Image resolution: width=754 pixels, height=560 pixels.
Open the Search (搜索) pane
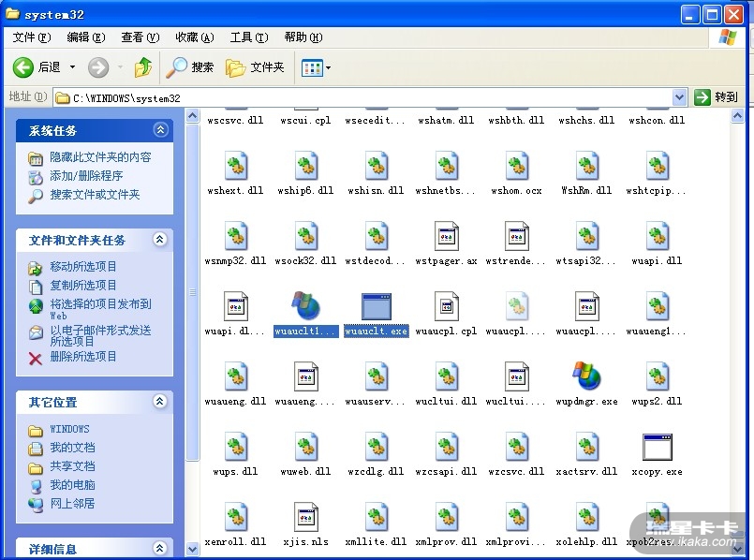pyautogui.click(x=189, y=67)
